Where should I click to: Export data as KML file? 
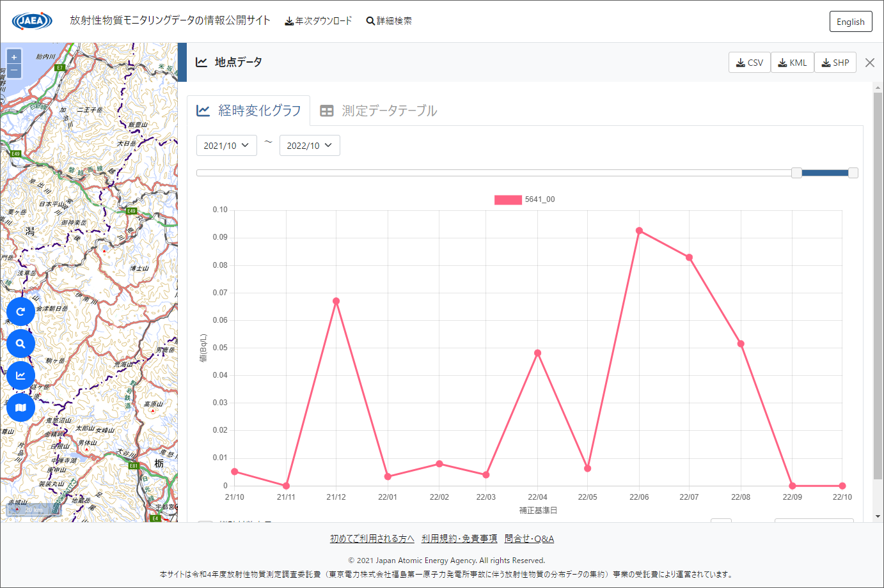click(x=792, y=63)
